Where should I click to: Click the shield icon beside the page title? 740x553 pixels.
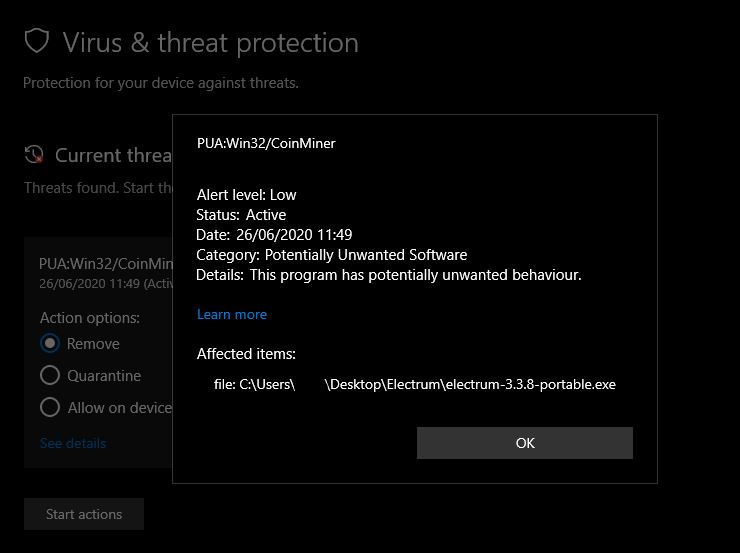click(37, 42)
